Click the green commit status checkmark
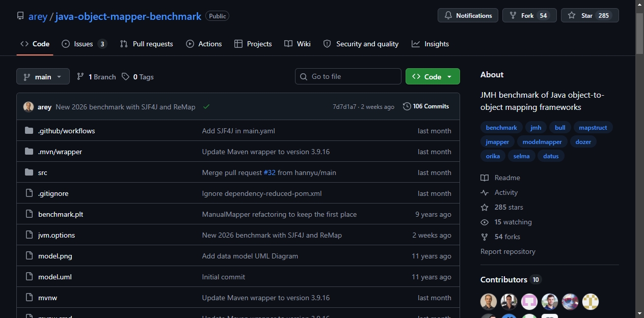 [x=206, y=107]
